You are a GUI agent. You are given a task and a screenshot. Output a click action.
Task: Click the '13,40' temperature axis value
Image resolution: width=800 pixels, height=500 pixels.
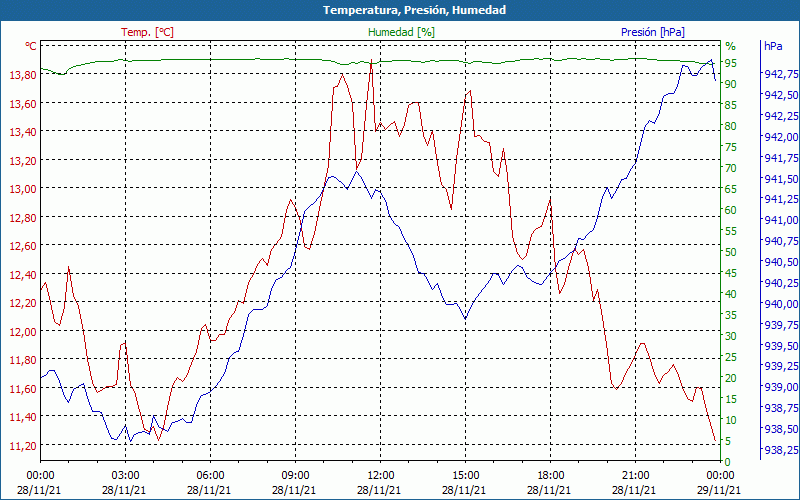pos(23,132)
